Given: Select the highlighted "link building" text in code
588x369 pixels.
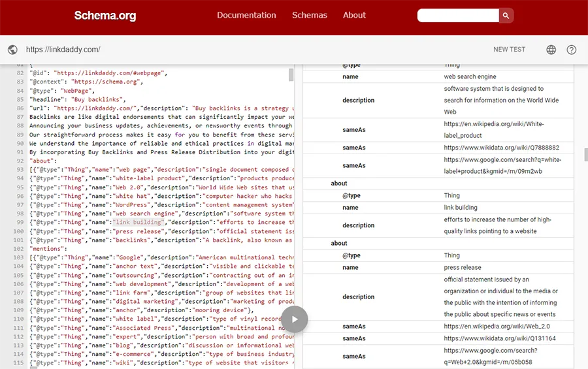Looking at the screenshot, I should point(139,222).
